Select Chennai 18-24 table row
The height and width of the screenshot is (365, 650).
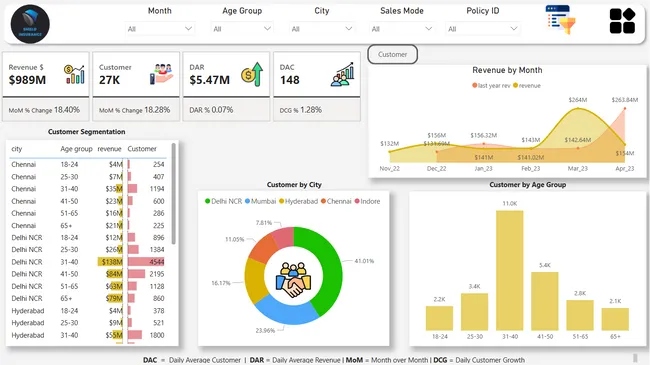tap(88, 164)
